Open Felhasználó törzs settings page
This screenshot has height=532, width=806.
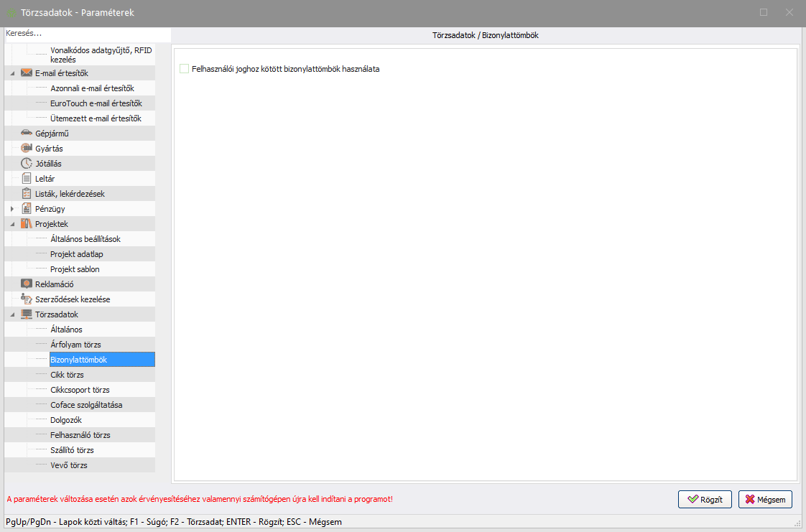(80, 435)
